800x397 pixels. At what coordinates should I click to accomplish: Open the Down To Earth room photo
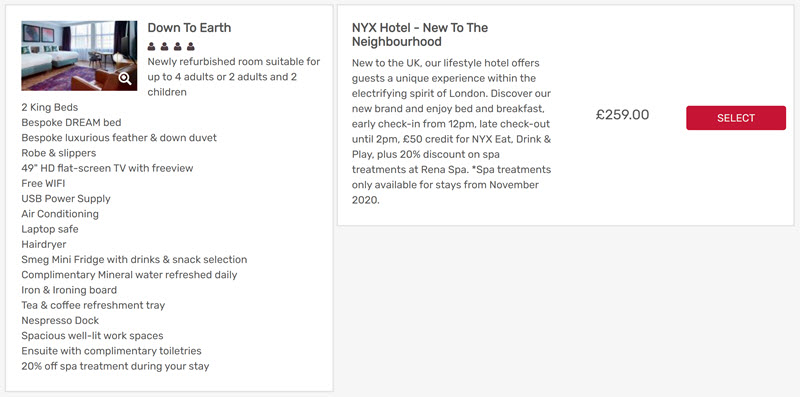coord(79,56)
